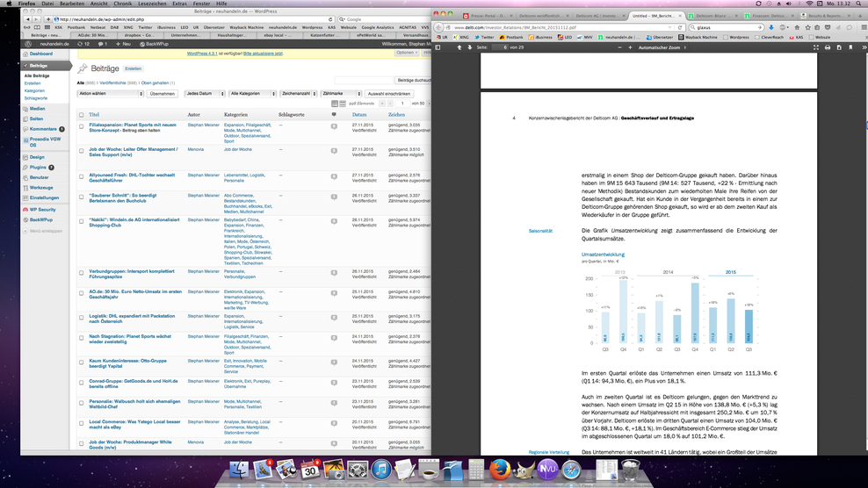The height and width of the screenshot is (488, 868).
Task: Open Aktion wählen bulk actions dropdown
Action: [x=111, y=94]
